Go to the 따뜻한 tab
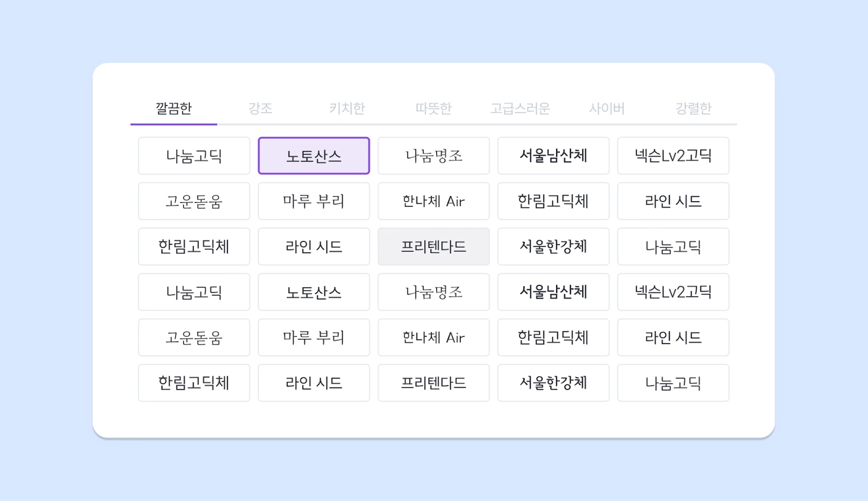 [433, 108]
